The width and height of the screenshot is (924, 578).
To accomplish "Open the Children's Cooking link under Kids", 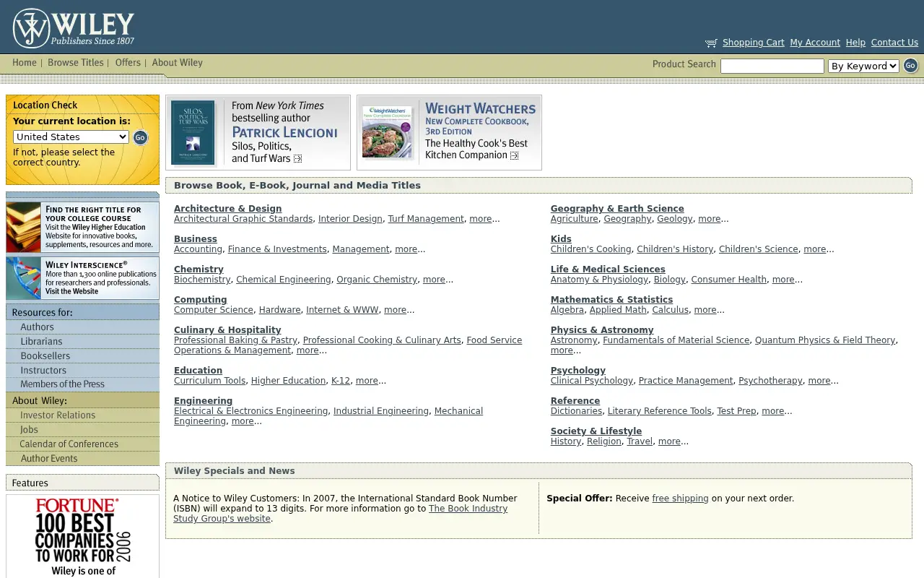I will coord(590,249).
